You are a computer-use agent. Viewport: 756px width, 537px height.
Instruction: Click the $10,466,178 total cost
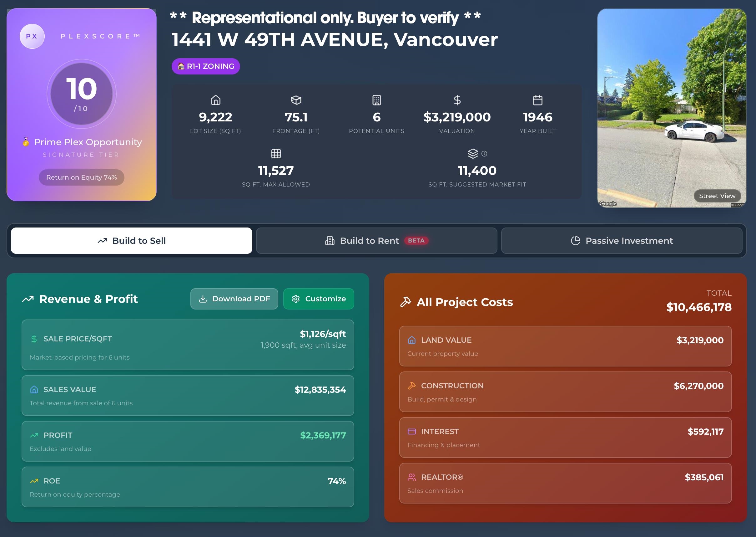699,307
